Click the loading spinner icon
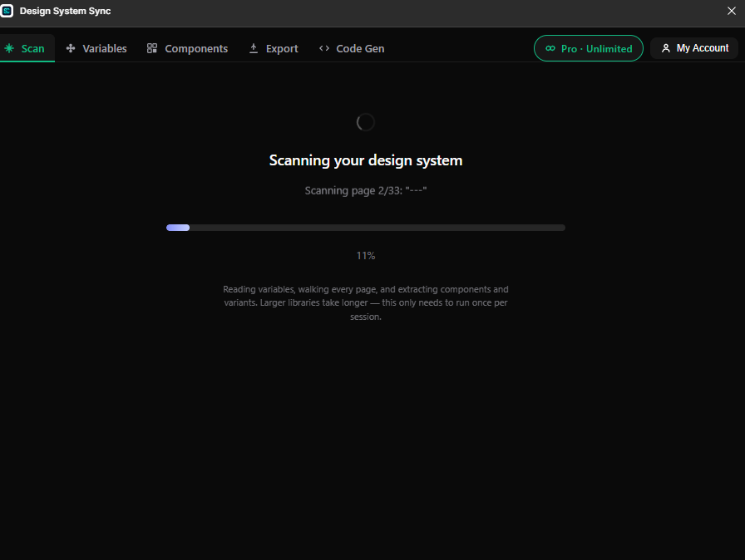 365,122
